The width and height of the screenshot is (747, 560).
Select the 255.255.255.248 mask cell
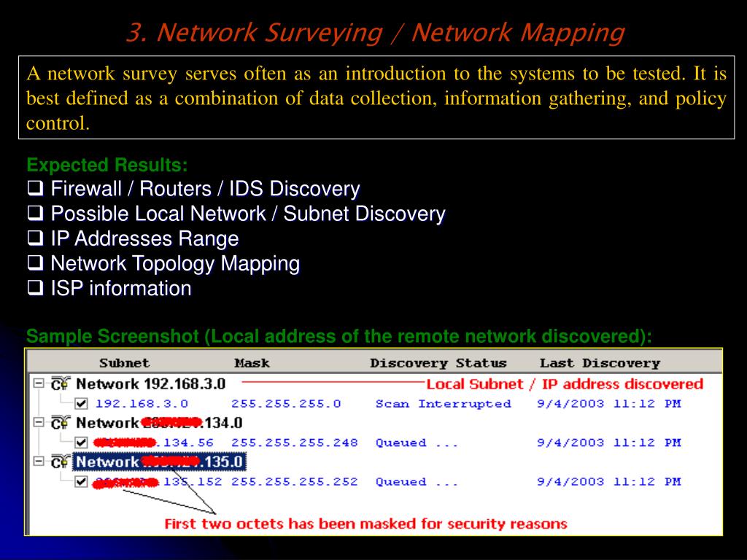[295, 443]
